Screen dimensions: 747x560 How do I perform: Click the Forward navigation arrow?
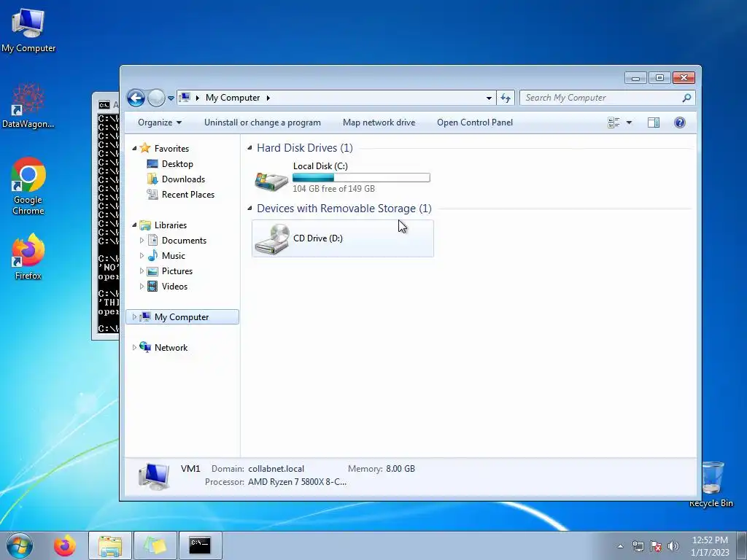156,98
